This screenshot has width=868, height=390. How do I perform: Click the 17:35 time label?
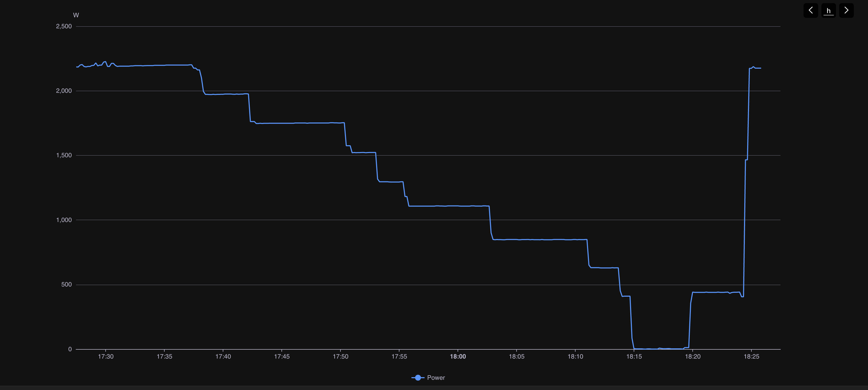[x=164, y=357]
